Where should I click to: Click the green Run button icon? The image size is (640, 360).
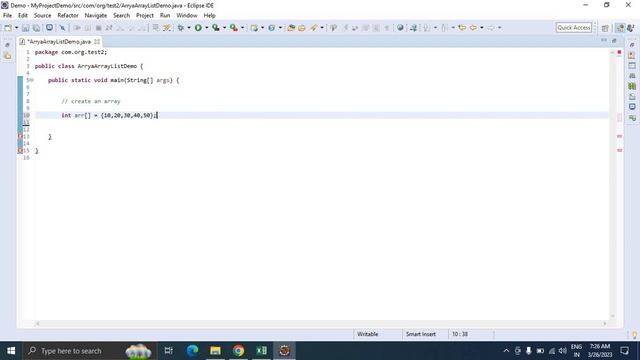point(198,28)
